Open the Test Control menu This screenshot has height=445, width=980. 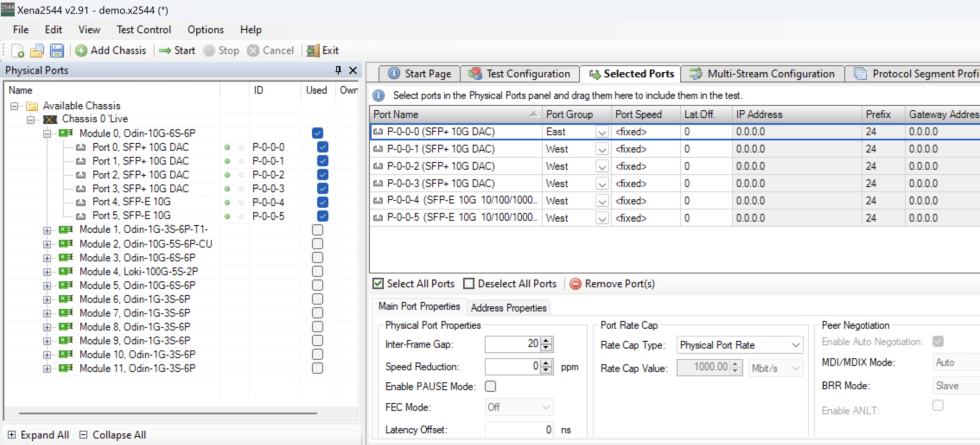[x=144, y=30]
